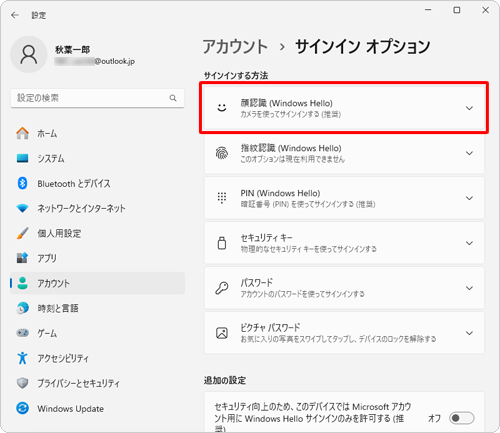This screenshot has height=433, width=500.
Task: Open アクセシビリティ settings
Action: click(x=97, y=358)
